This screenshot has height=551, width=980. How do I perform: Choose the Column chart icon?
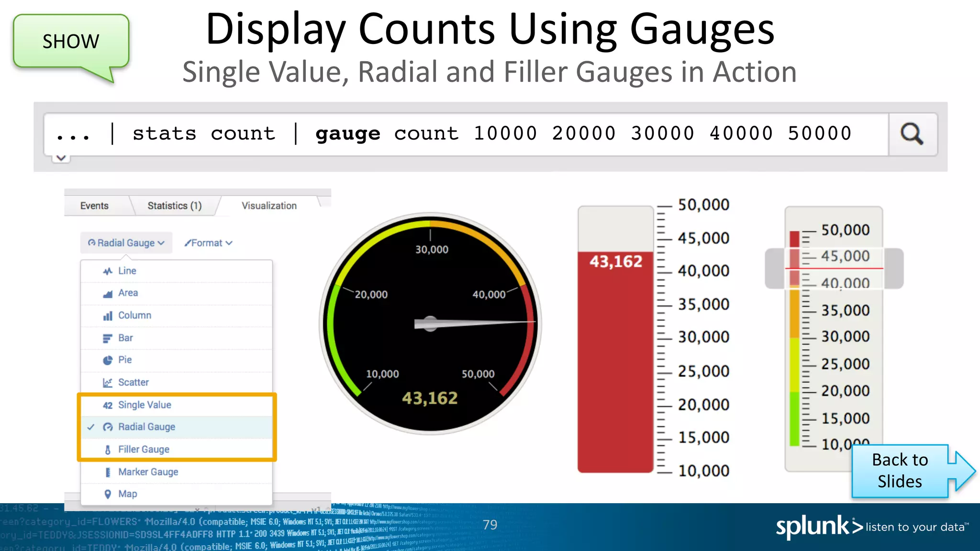[108, 316]
